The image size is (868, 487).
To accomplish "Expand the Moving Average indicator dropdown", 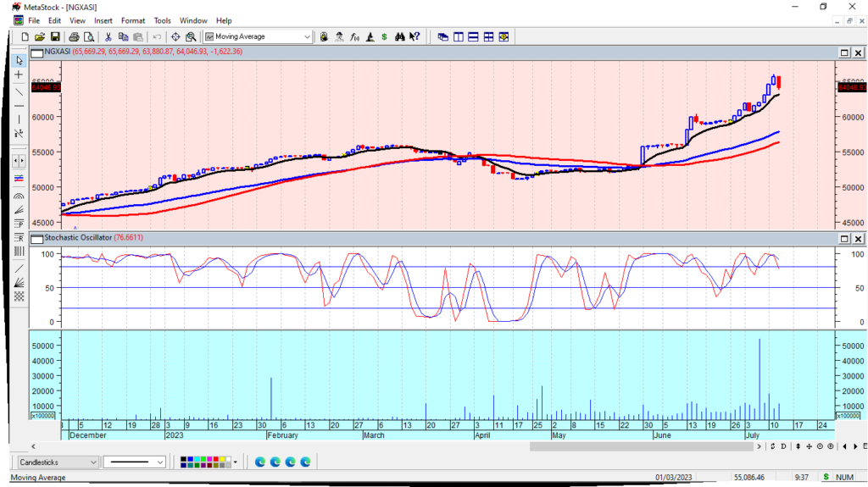I will click(x=307, y=36).
